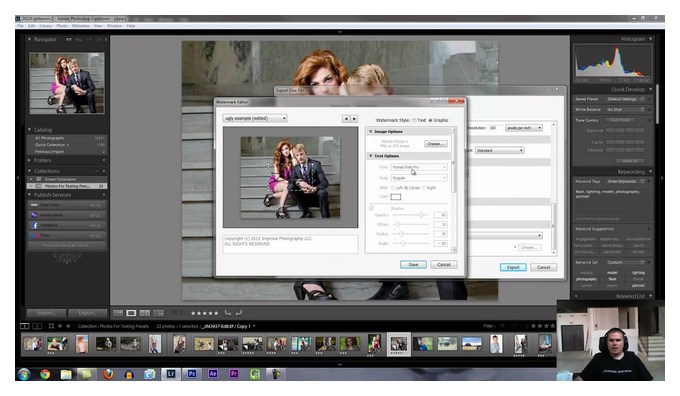Image resolution: width=680 pixels, height=396 pixels.
Task: Open the Library menu
Action: pyautogui.click(x=46, y=26)
